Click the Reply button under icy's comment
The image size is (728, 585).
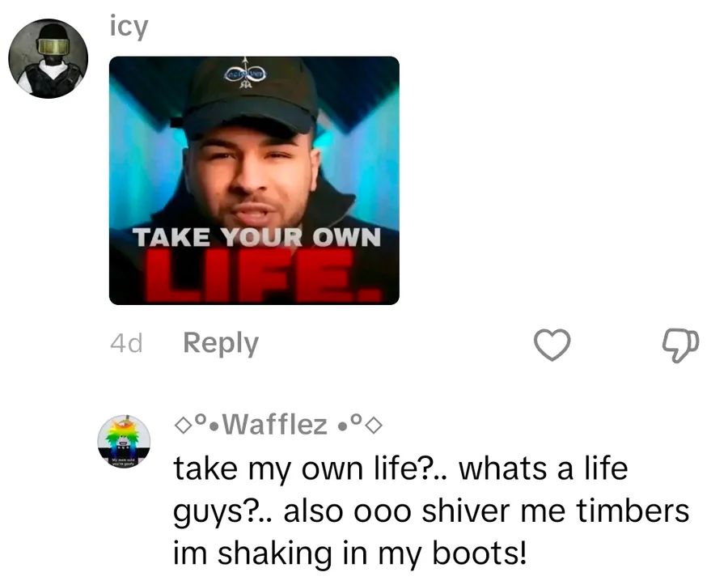click(x=221, y=343)
